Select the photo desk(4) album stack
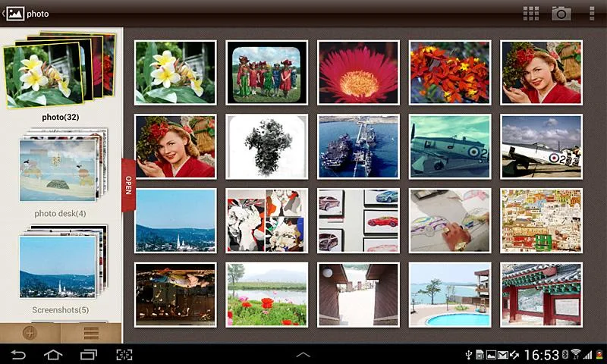Viewport: 607px width, 364px height. (x=63, y=165)
